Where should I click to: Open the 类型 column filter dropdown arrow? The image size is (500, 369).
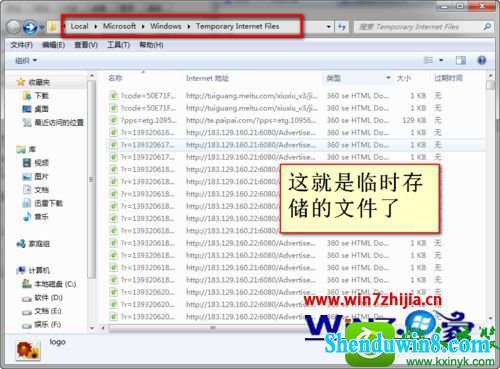[388, 78]
